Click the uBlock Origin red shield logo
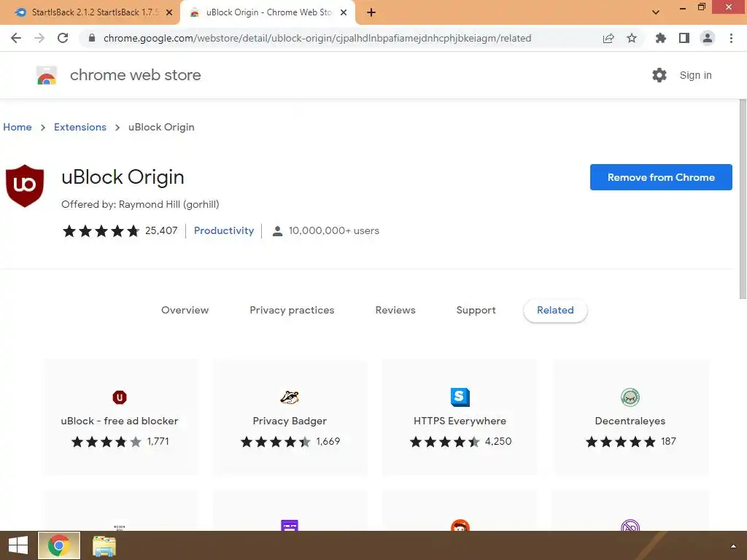The height and width of the screenshot is (560, 747). click(25, 186)
